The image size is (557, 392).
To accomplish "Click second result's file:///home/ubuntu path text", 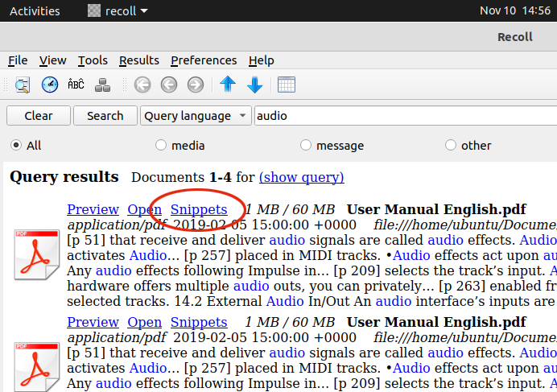I will [x=465, y=337].
